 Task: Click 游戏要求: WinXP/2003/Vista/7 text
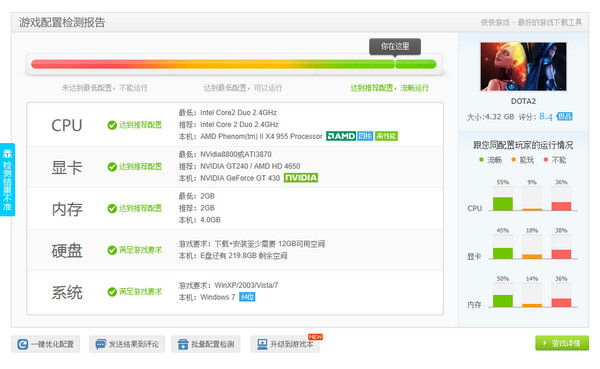(228, 285)
